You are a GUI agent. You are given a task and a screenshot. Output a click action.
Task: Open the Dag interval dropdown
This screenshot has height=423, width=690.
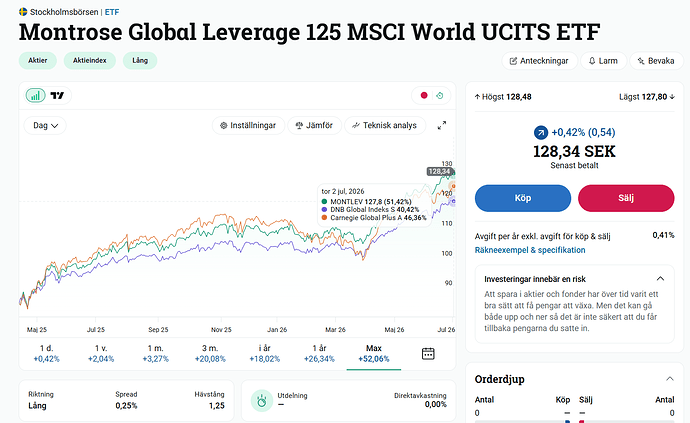45,125
